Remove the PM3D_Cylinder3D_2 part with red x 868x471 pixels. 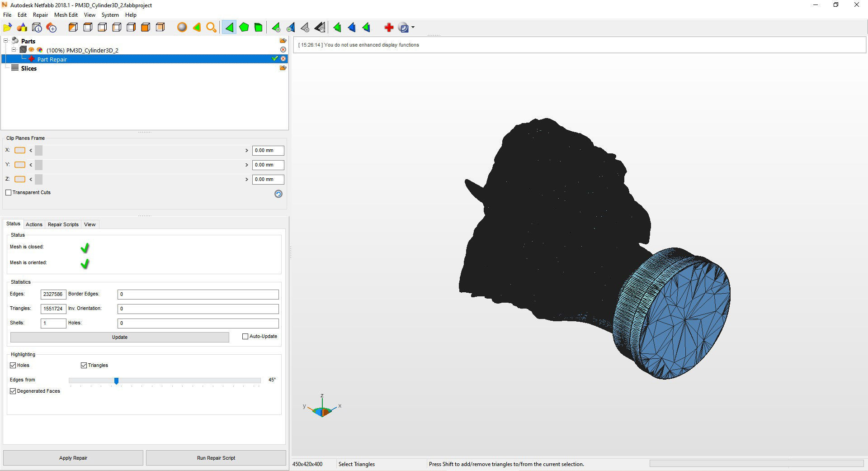point(283,50)
